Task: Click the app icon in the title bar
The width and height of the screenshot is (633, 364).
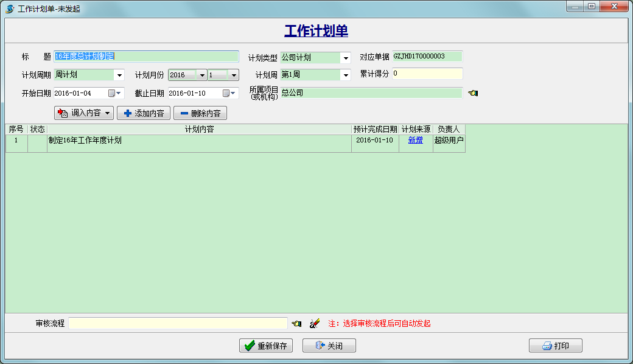Action: (x=10, y=9)
